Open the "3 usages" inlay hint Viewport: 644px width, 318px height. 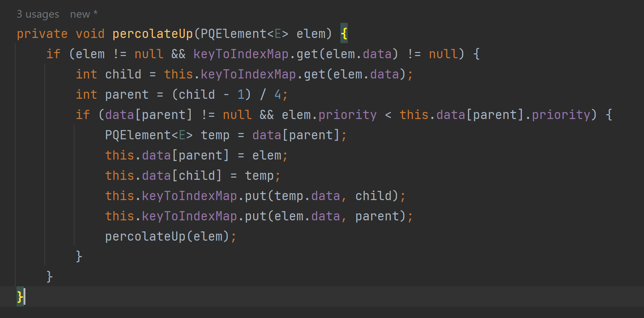pyautogui.click(x=38, y=14)
